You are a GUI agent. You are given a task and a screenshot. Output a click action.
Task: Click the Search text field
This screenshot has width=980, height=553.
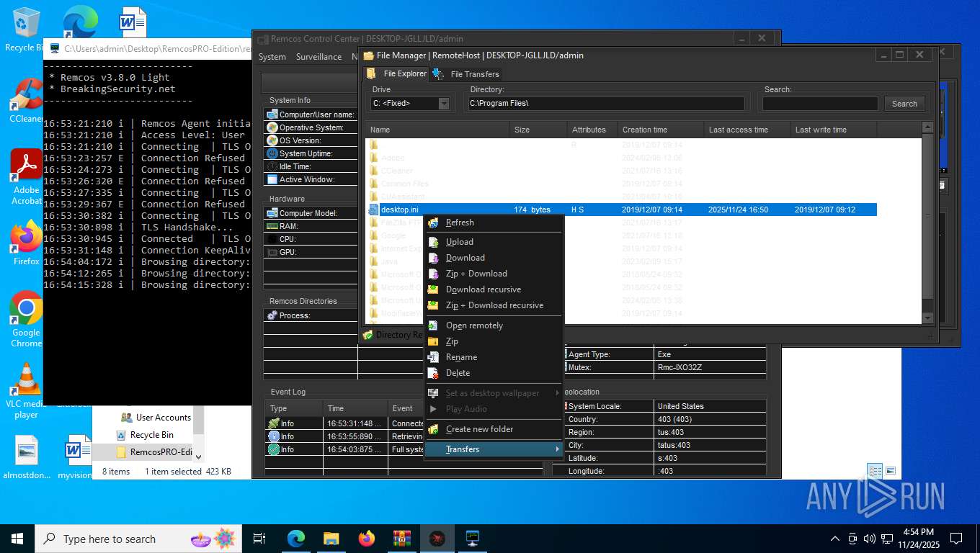point(820,104)
